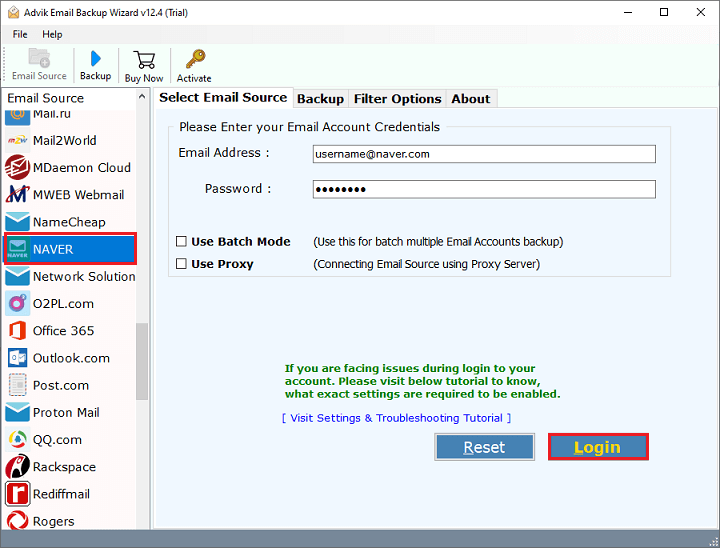Select Outlook.com label in list
This screenshot has height=548, width=720.
(x=71, y=358)
